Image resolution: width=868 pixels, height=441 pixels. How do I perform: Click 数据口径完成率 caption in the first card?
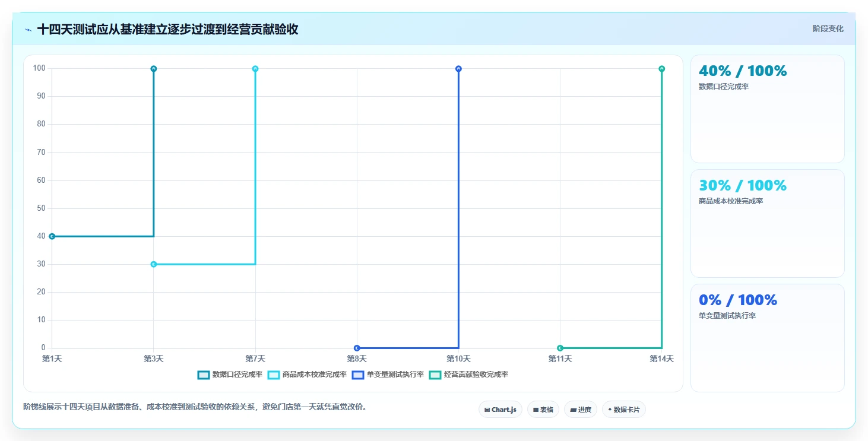[724, 87]
